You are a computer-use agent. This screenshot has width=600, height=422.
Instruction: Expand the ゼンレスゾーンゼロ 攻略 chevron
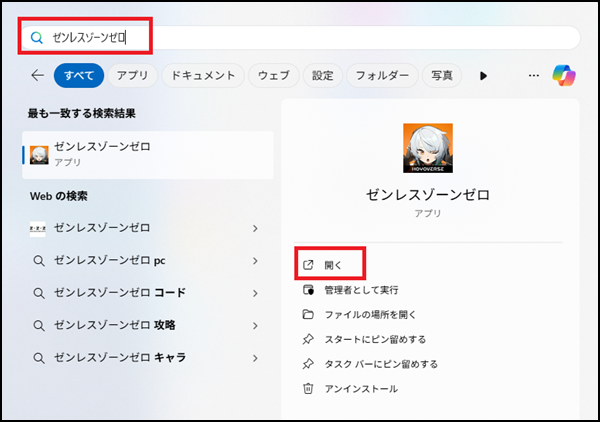(255, 326)
